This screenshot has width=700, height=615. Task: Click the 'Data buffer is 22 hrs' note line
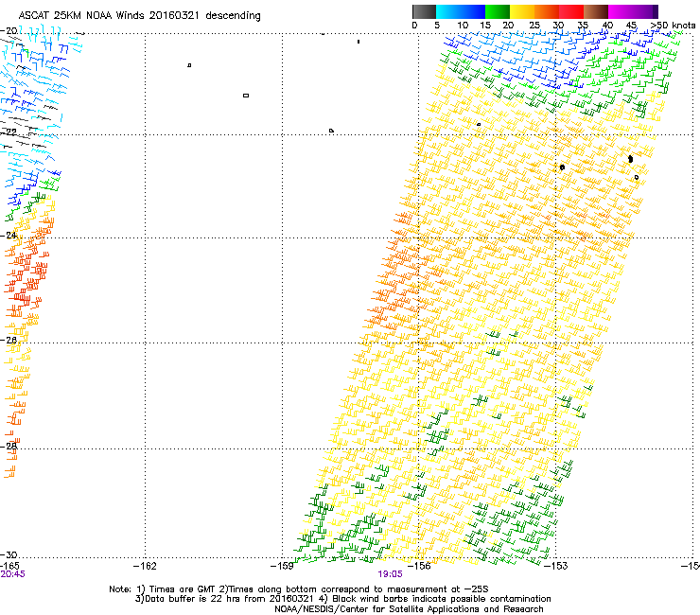(342, 599)
